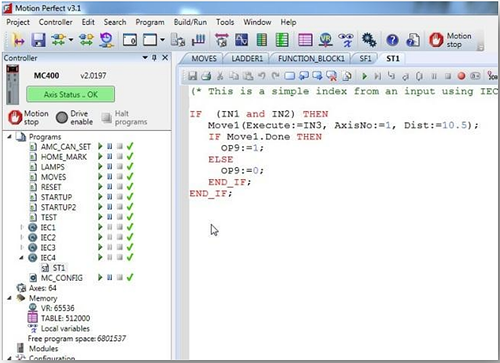
Task: Click the Motion stop button in main toolbar
Action: (x=450, y=40)
